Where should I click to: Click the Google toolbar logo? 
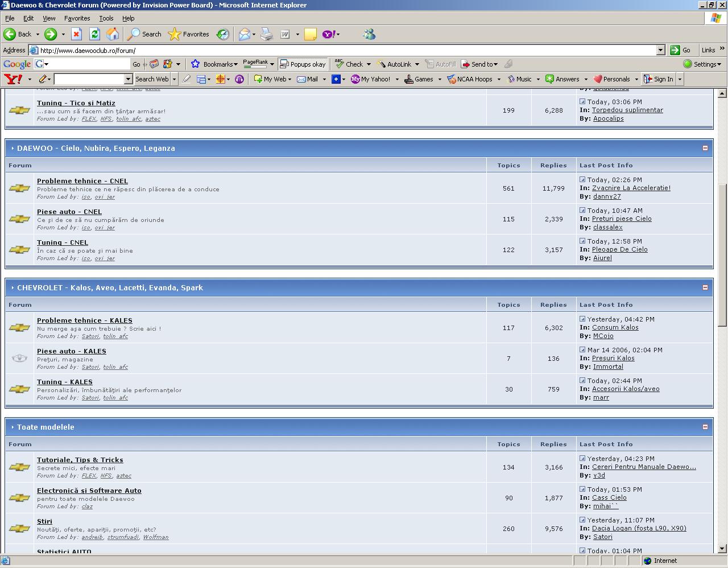[x=17, y=64]
